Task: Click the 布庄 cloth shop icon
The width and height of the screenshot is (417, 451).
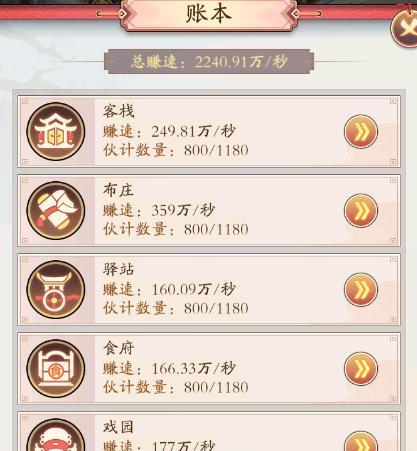Action: [x=56, y=210]
